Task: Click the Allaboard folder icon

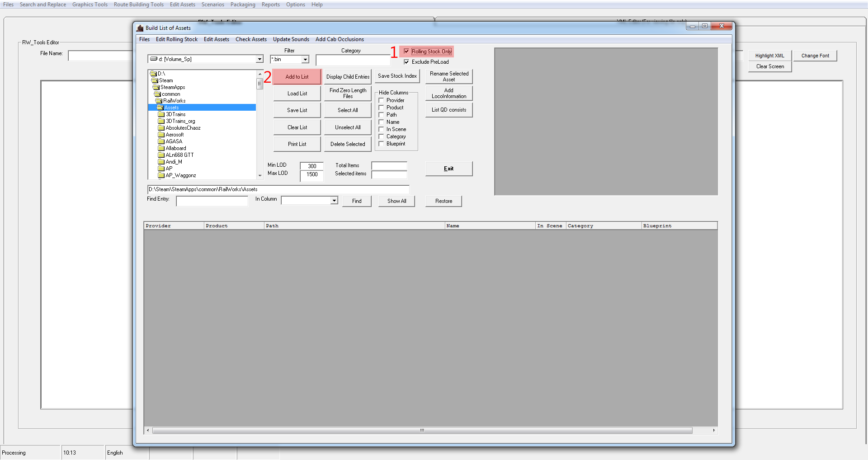Action: pos(161,148)
